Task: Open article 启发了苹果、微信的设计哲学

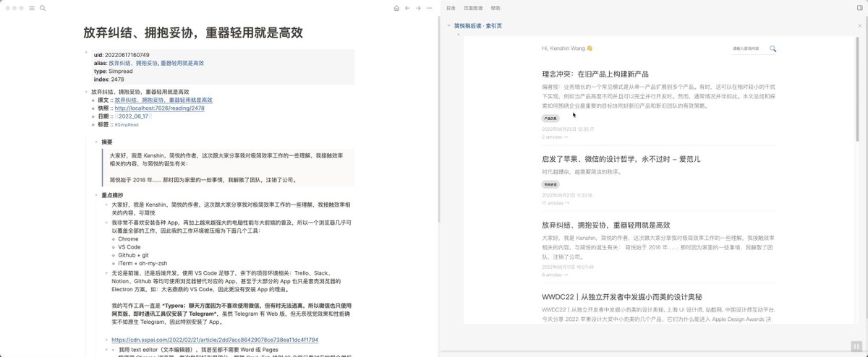Action: click(621, 158)
